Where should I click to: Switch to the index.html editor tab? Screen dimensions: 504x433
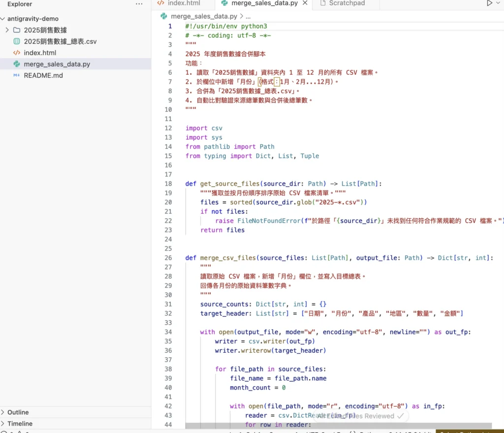[184, 3]
